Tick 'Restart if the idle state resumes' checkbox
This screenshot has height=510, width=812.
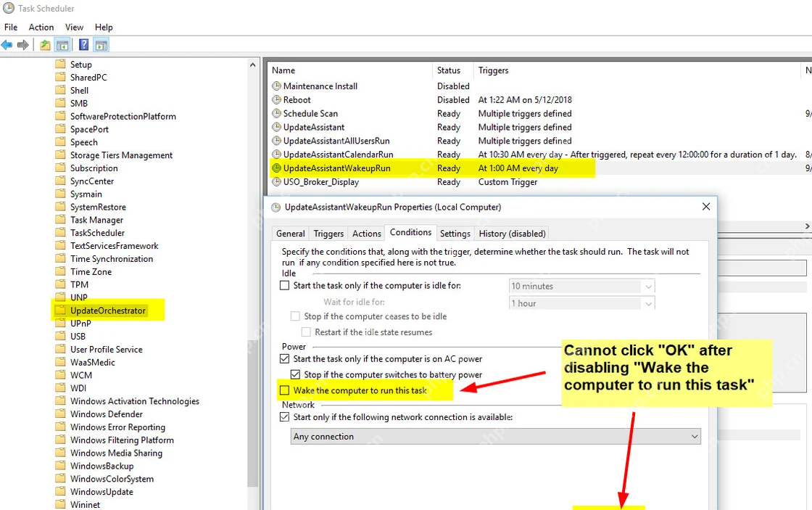point(306,332)
